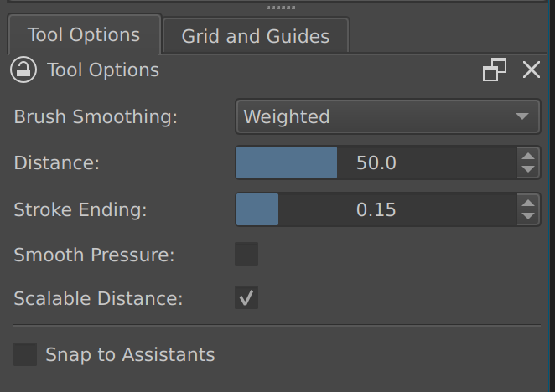Viewport: 555px width, 392px height.
Task: Decrease Stroke Ending with down arrow
Action: pyautogui.click(x=528, y=216)
